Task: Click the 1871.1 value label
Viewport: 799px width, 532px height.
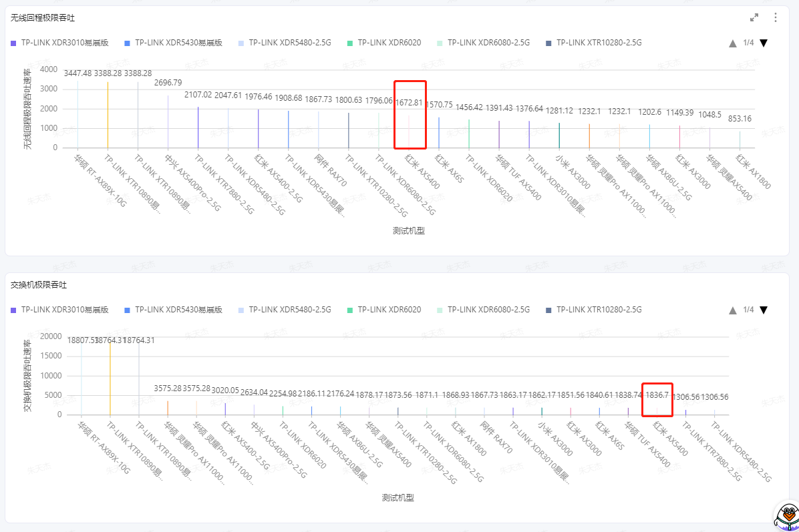Action: pos(426,394)
